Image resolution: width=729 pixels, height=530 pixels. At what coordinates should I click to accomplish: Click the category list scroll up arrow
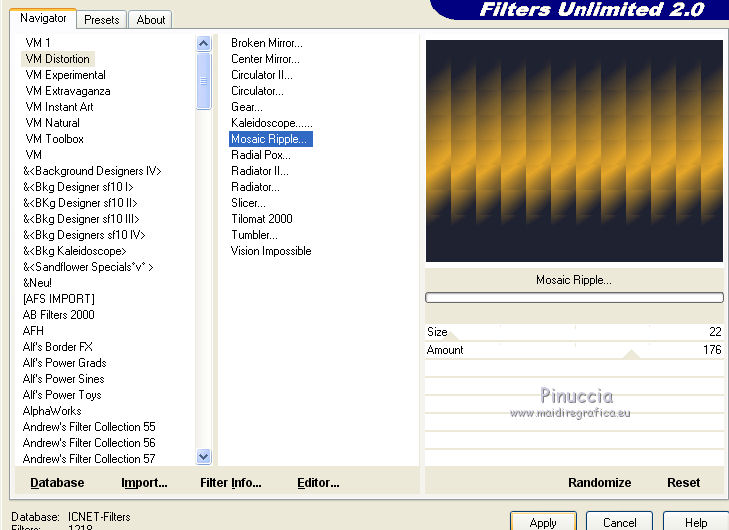[x=204, y=44]
